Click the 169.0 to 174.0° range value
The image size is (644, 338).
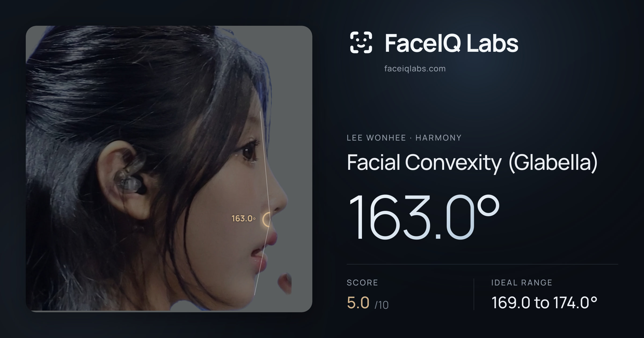coord(544,303)
